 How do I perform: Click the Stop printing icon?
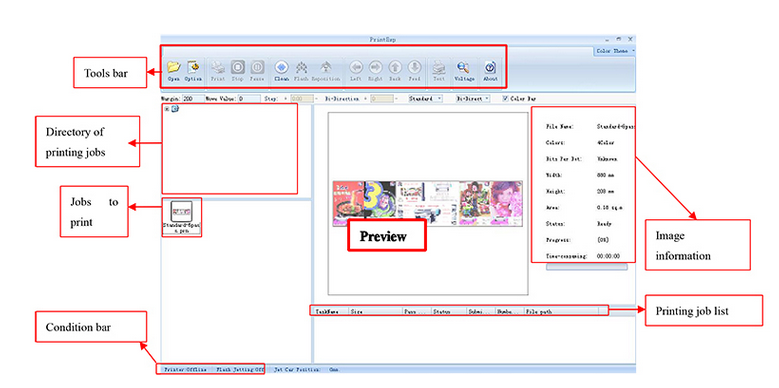pos(237,67)
